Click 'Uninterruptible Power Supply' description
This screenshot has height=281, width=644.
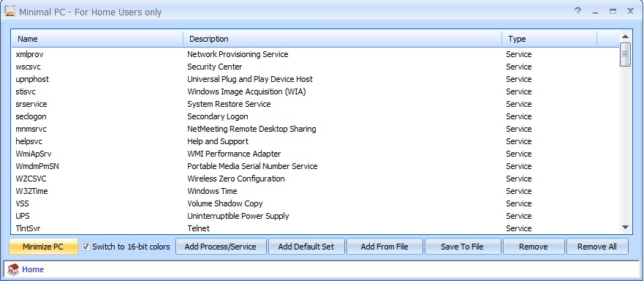click(238, 216)
